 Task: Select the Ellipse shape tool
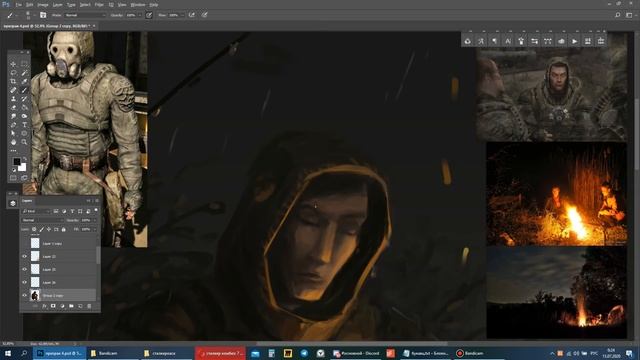point(24,133)
